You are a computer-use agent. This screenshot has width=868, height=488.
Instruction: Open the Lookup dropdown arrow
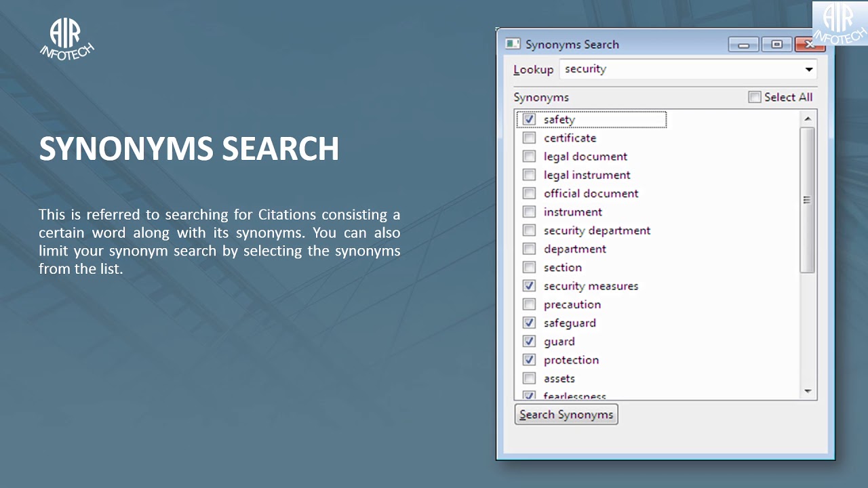(x=808, y=69)
